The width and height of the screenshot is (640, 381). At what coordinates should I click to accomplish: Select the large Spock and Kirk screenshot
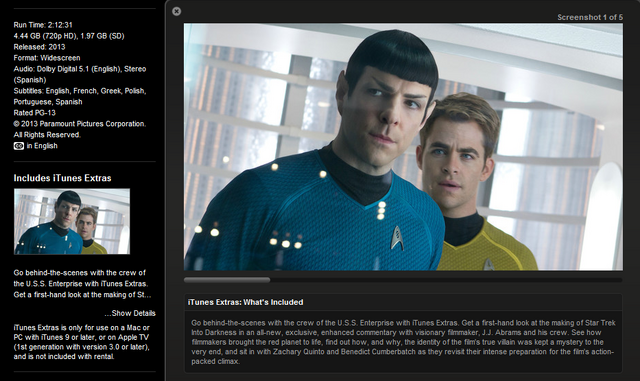click(403, 147)
